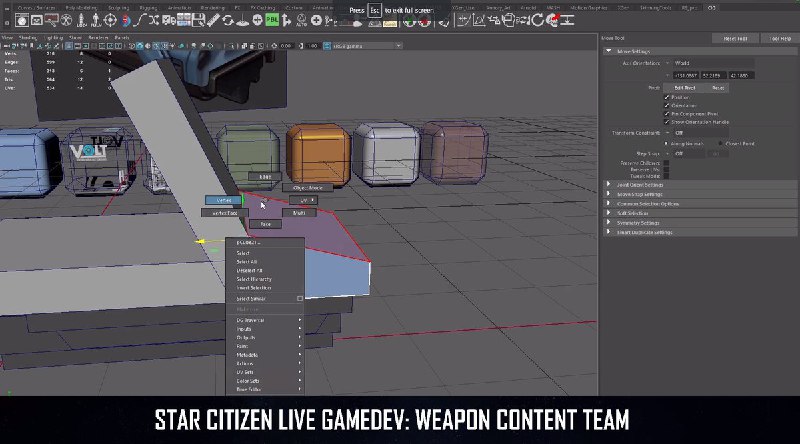The height and width of the screenshot is (444, 800).
Task: Open DG Traversal submenu
Action: (x=265, y=320)
